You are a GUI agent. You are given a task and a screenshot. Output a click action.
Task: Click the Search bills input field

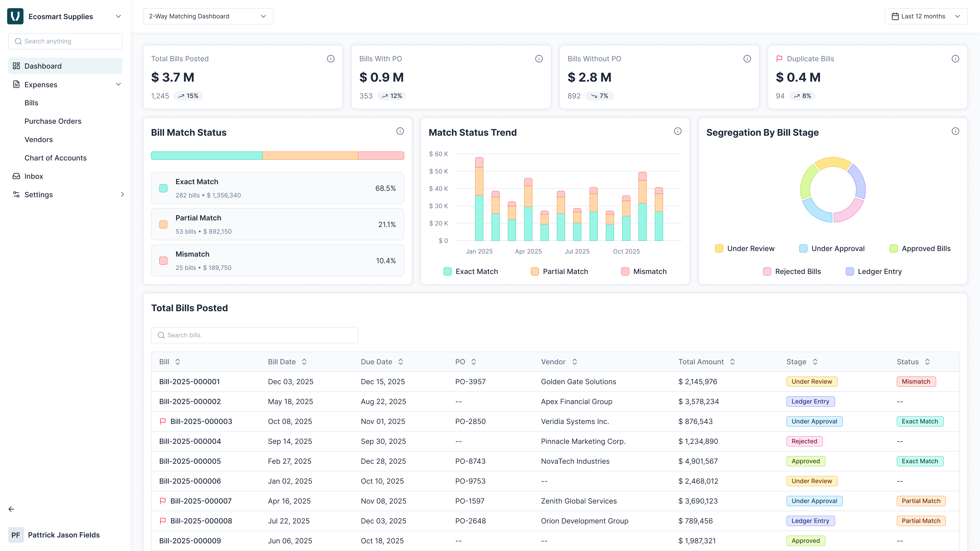pyautogui.click(x=254, y=335)
